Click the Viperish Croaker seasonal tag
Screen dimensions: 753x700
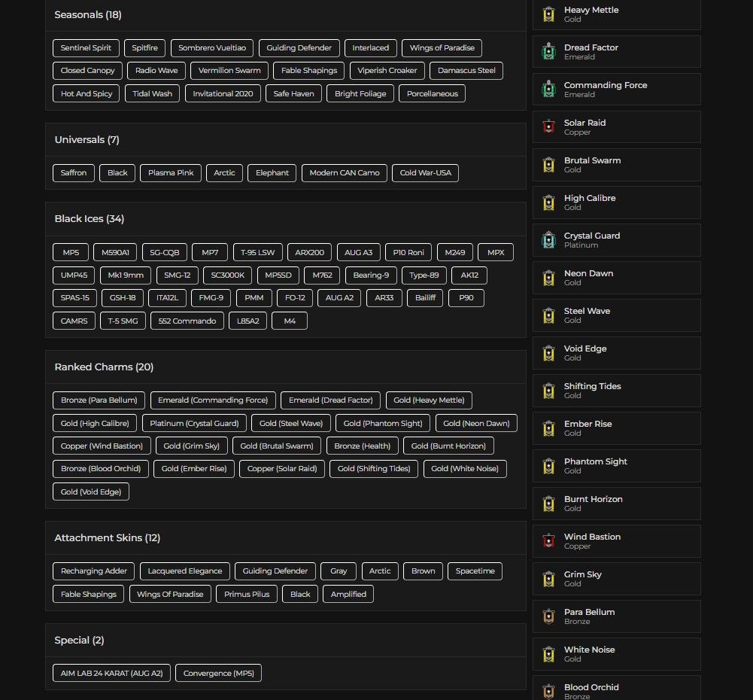[x=387, y=70]
